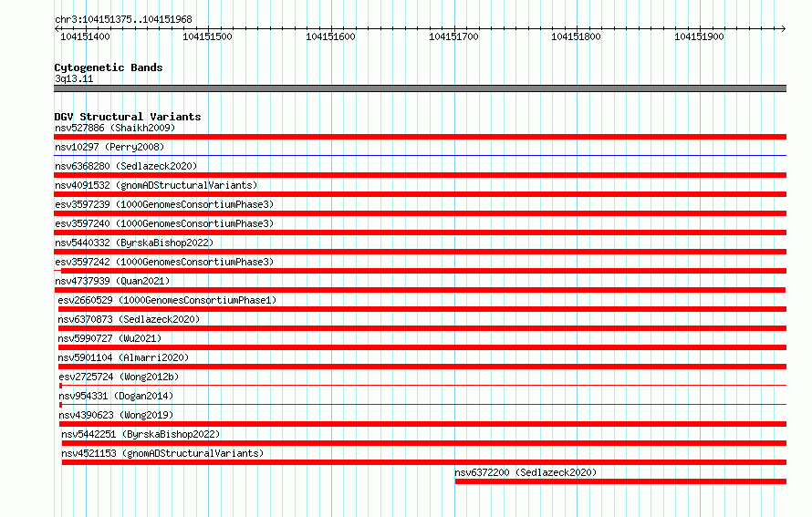Select the red bar under nsv6370873
This screenshot has width=812, height=517.
coord(422,328)
